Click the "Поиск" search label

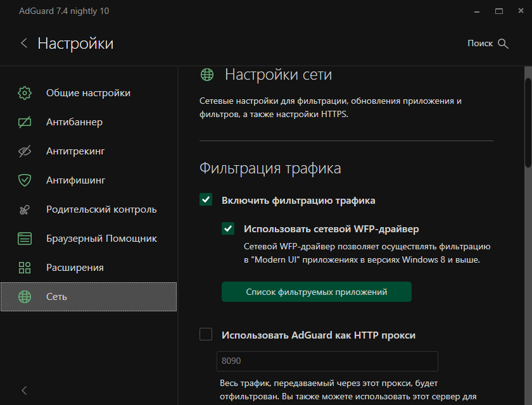(479, 44)
